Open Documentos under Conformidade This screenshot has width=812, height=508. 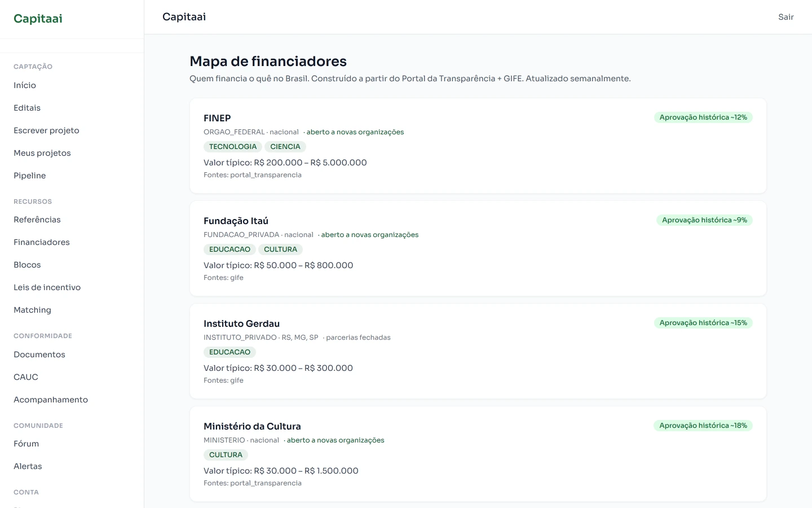click(x=39, y=354)
